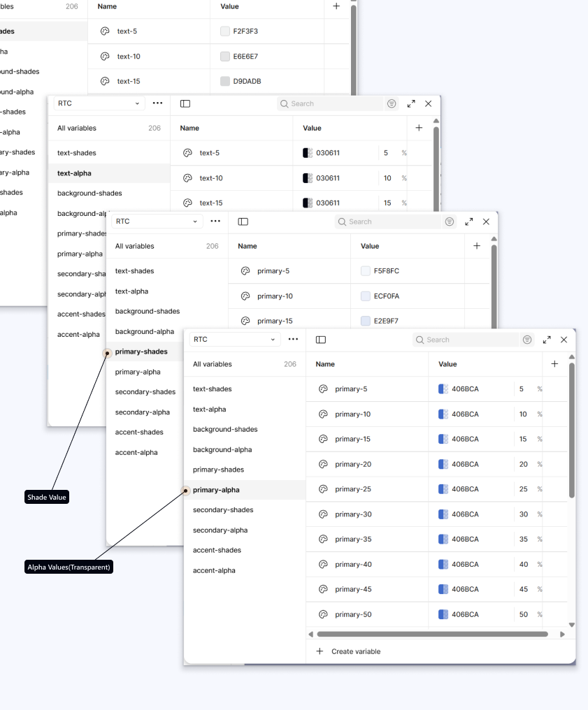Click filter icon in the frontmost panel's search bar
588x710 pixels.
click(527, 340)
